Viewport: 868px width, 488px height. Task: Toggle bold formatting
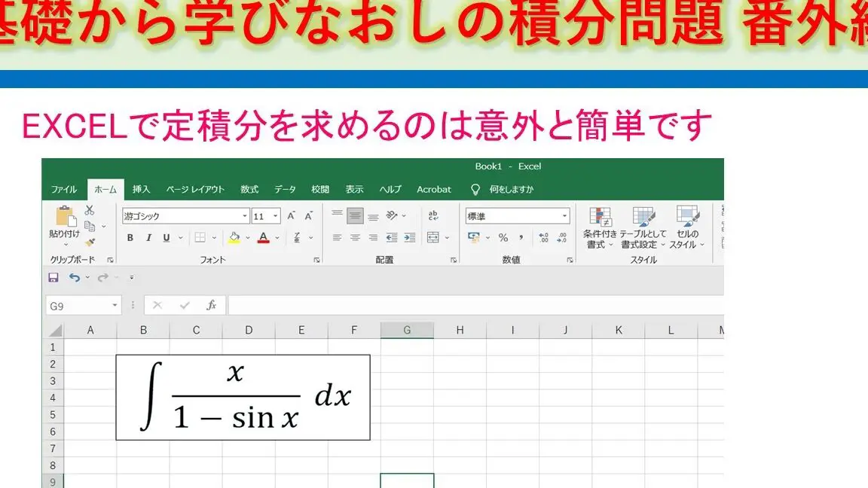[130, 238]
